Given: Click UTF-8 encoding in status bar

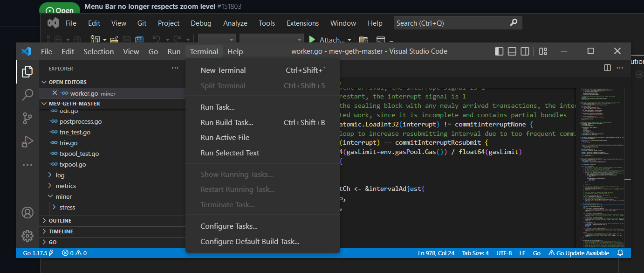Looking at the screenshot, I should [504, 253].
